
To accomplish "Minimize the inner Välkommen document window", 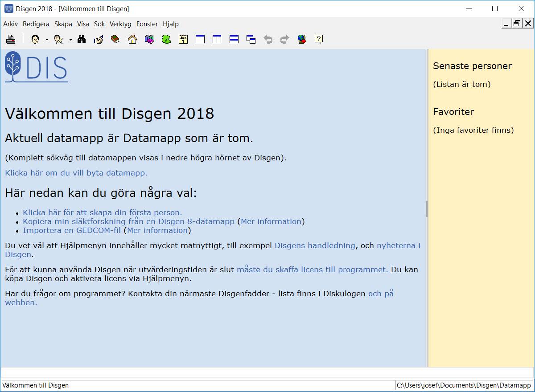I will click(506, 24).
